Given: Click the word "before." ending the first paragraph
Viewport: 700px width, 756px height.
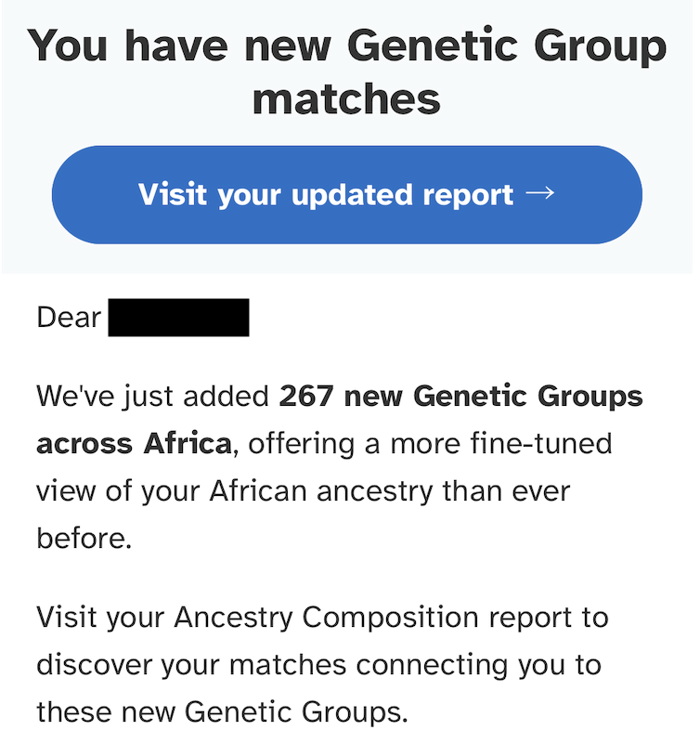Looking at the screenshot, I should coord(84,538).
